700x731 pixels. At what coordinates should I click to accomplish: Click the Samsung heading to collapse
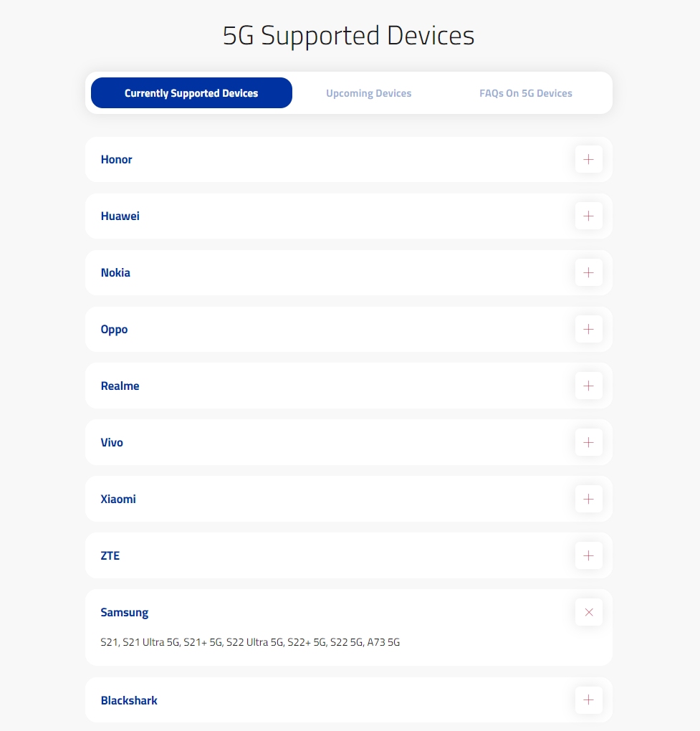[x=125, y=613]
